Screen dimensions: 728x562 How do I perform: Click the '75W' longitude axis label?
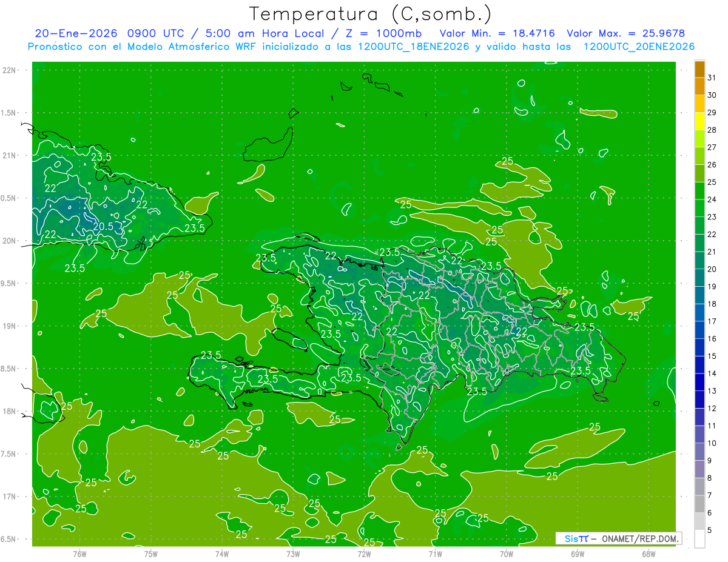tap(151, 554)
